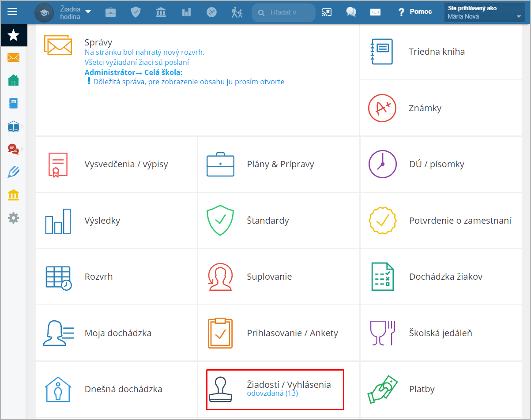Open the Pomoc help menu
The image size is (531, 420).
point(415,12)
